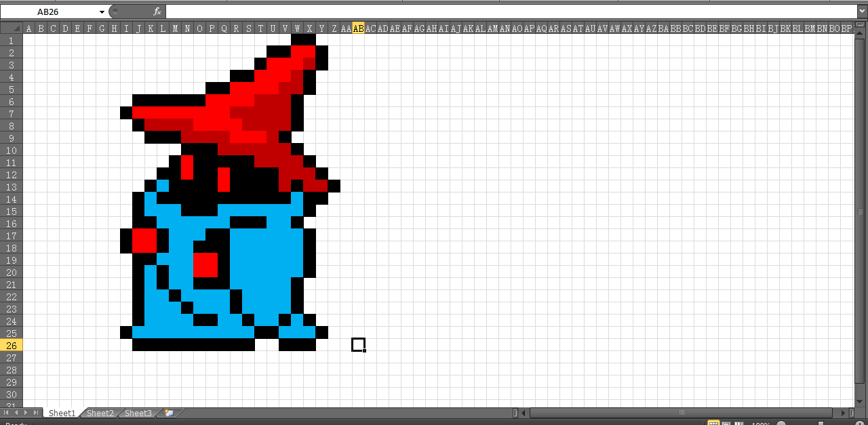Open the Name Box dropdown arrow
868x425 pixels.
click(102, 12)
